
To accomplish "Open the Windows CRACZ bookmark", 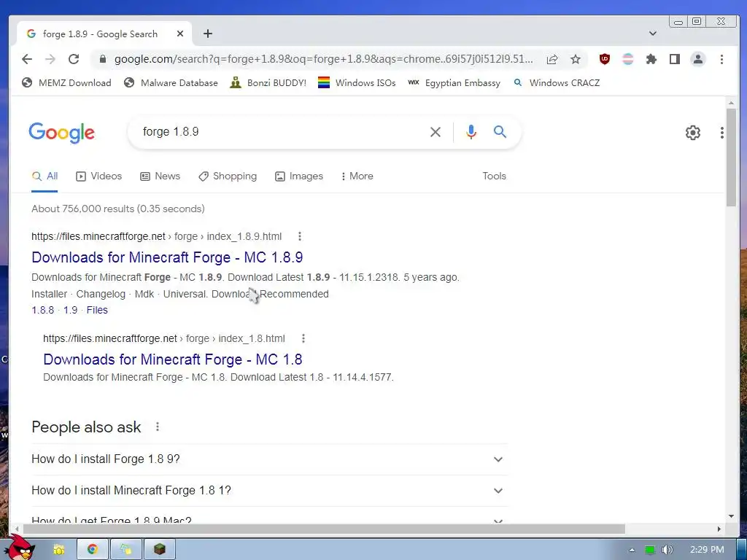I will [556, 83].
